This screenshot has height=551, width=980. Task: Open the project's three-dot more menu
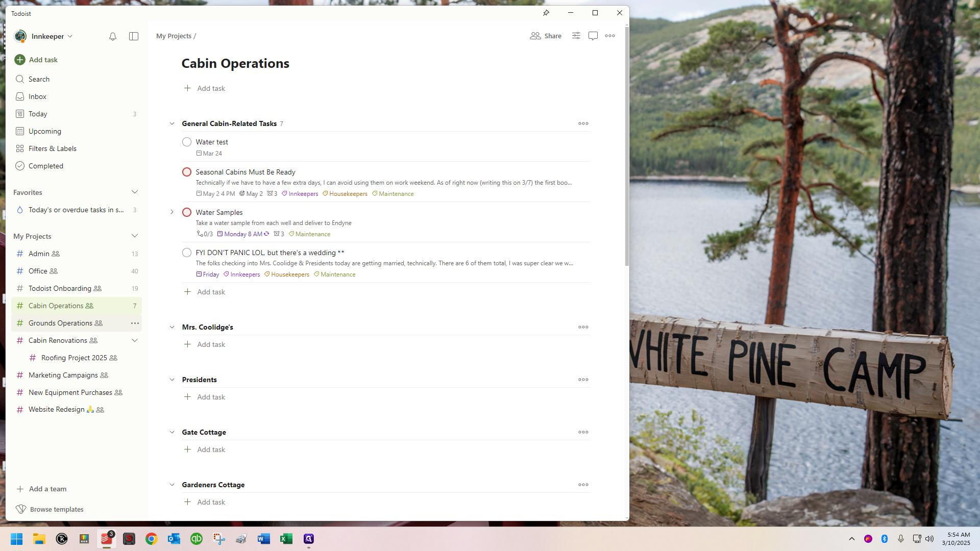pyautogui.click(x=610, y=36)
